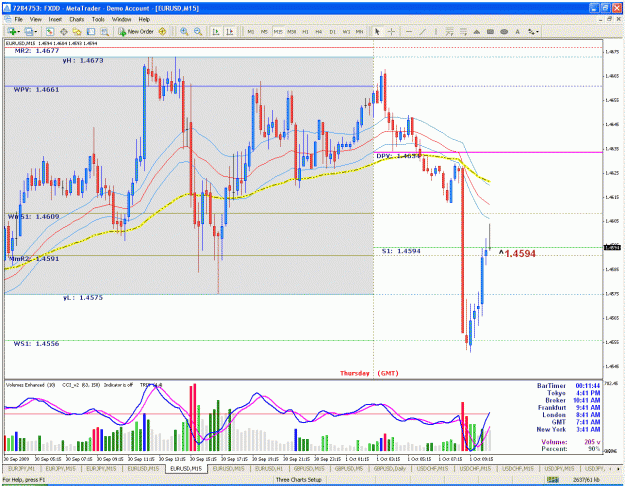Toggle Expert Advisors yellow diamond icon
Image resolution: width=625 pixels, height=486 pixels.
162,31
